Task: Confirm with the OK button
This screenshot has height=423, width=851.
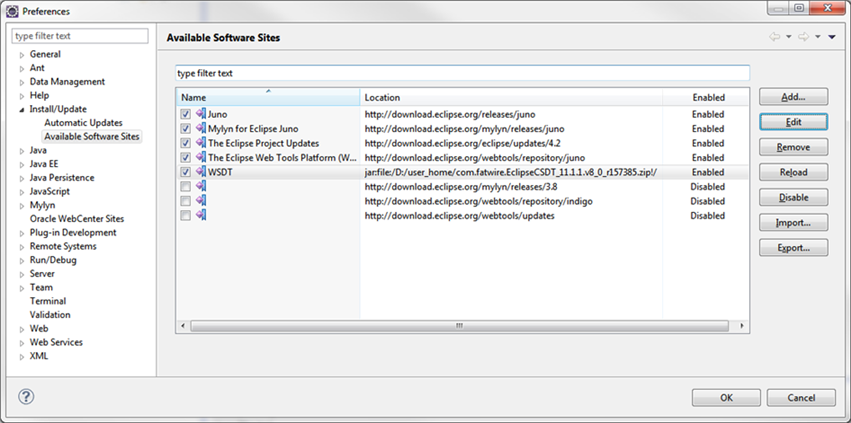Action: click(726, 397)
